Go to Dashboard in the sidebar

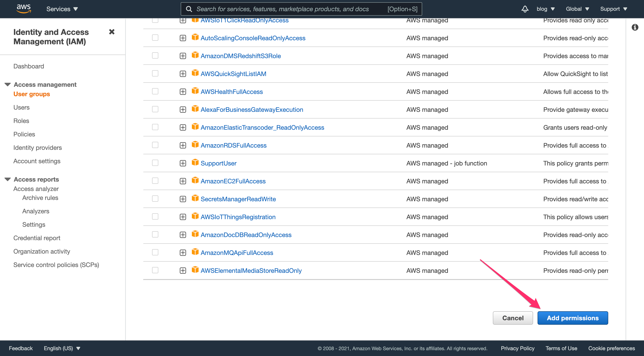tap(28, 66)
